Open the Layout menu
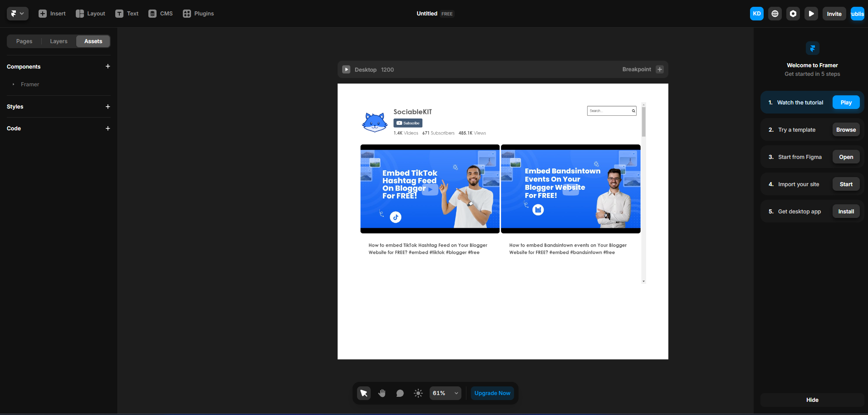The width and height of the screenshot is (868, 415). click(x=90, y=14)
